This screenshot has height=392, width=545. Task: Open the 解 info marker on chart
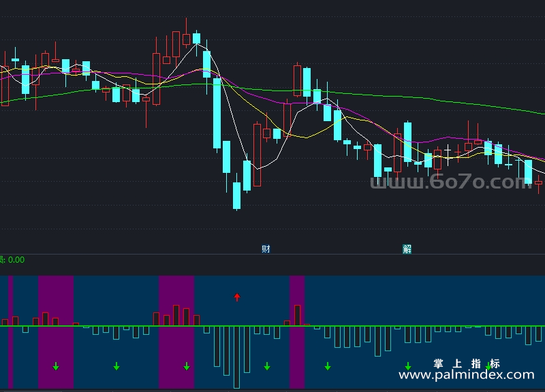pos(407,249)
